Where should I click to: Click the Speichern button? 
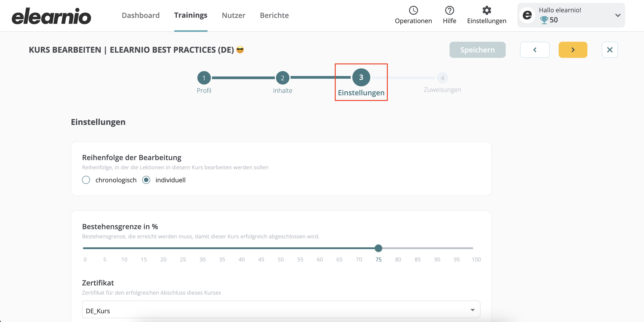477,50
